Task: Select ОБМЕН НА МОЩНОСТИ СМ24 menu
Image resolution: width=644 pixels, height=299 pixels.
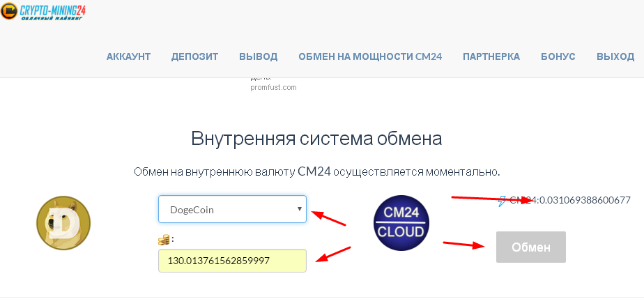Action: tap(370, 56)
